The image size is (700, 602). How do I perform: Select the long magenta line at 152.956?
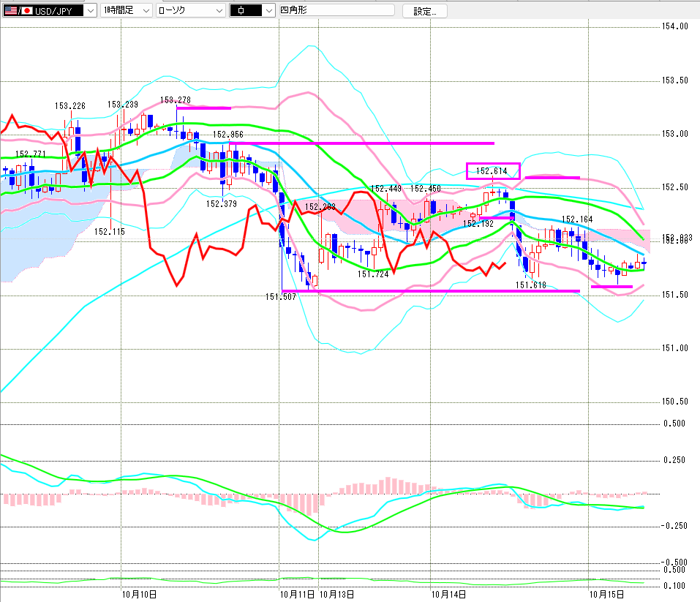[366, 143]
